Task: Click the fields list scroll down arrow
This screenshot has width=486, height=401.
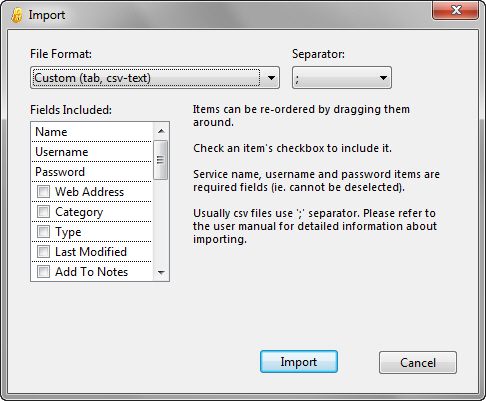Action: [x=161, y=273]
